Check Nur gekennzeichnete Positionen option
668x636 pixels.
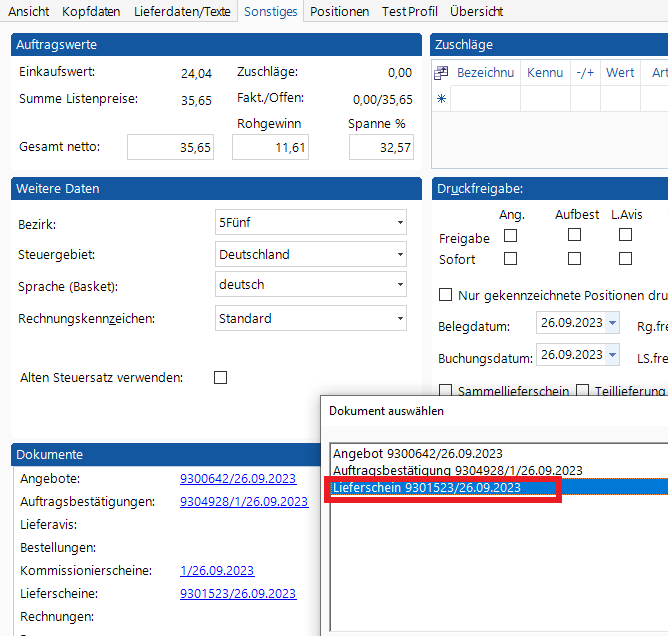pyautogui.click(x=446, y=295)
